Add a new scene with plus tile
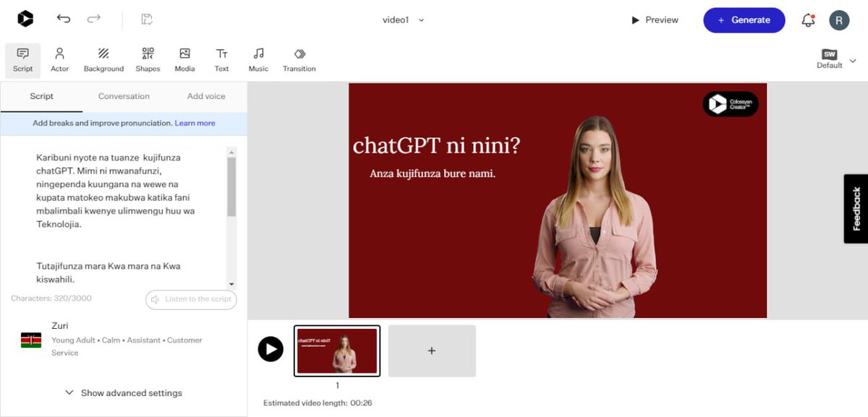This screenshot has width=868, height=417. 432,351
